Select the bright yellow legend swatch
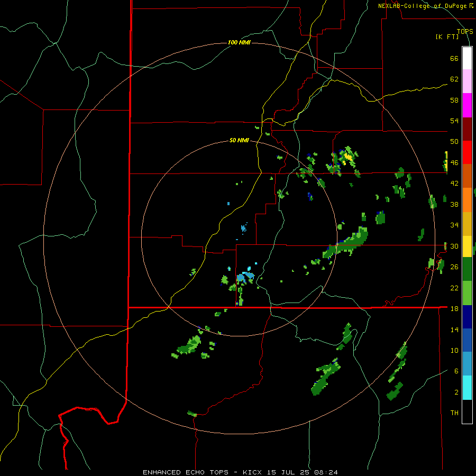The width and height of the screenshot is (476, 476). click(x=467, y=246)
